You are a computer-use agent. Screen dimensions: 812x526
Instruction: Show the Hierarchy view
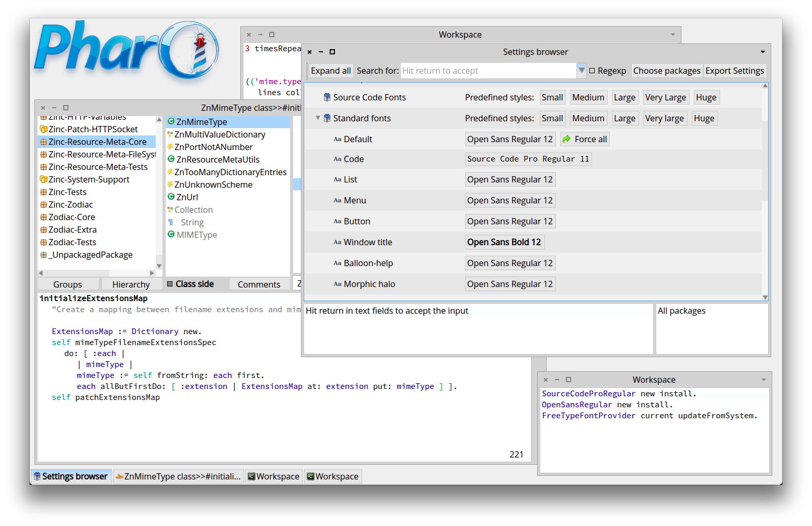point(131,284)
